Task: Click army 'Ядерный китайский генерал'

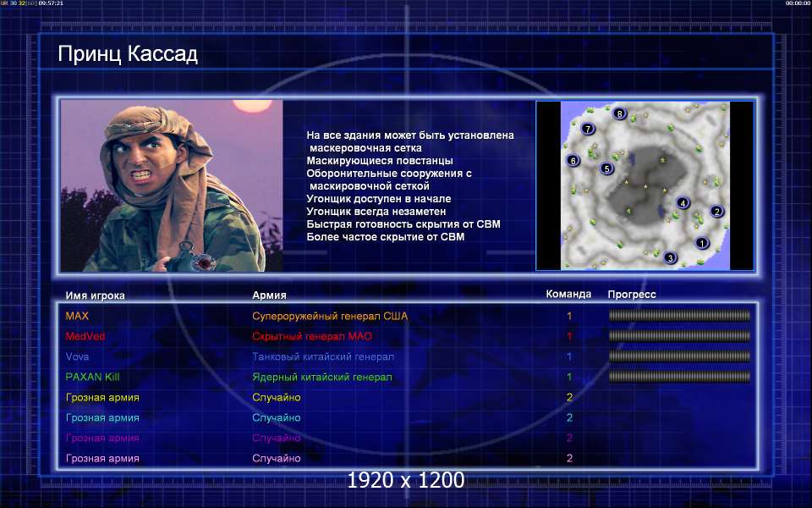Action: [322, 377]
